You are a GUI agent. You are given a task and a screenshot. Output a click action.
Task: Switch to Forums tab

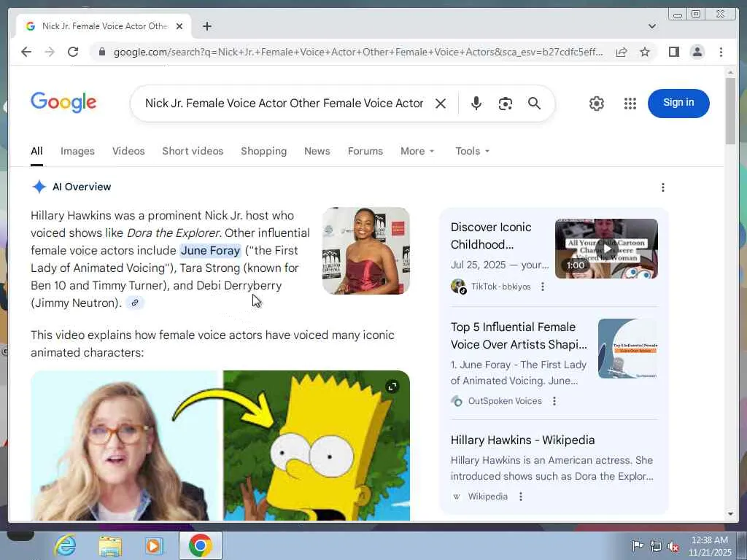(365, 151)
